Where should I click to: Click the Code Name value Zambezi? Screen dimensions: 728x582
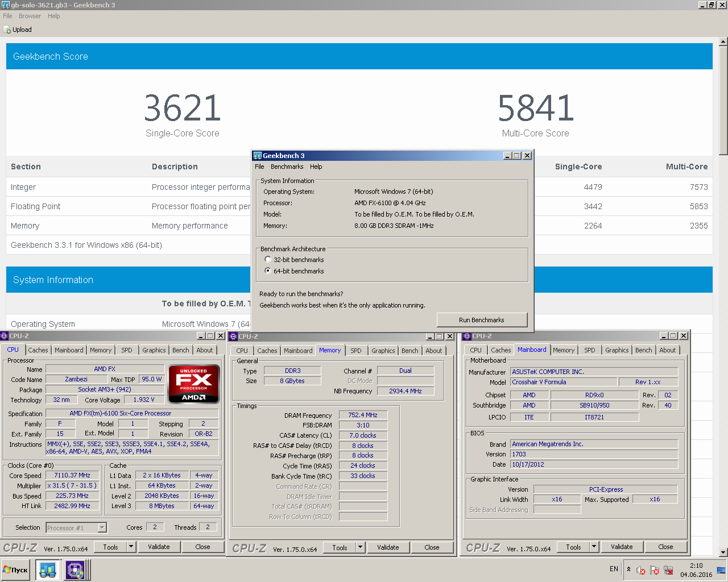pyautogui.click(x=76, y=379)
